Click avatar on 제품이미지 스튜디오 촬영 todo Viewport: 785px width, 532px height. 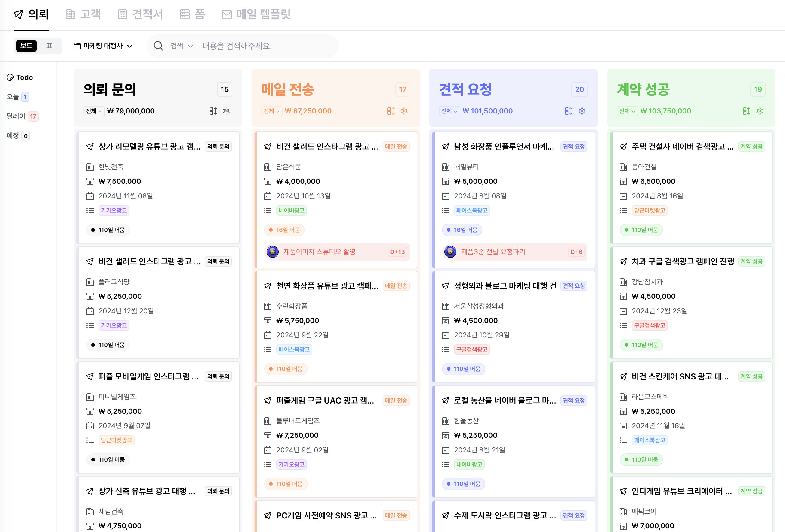273,252
